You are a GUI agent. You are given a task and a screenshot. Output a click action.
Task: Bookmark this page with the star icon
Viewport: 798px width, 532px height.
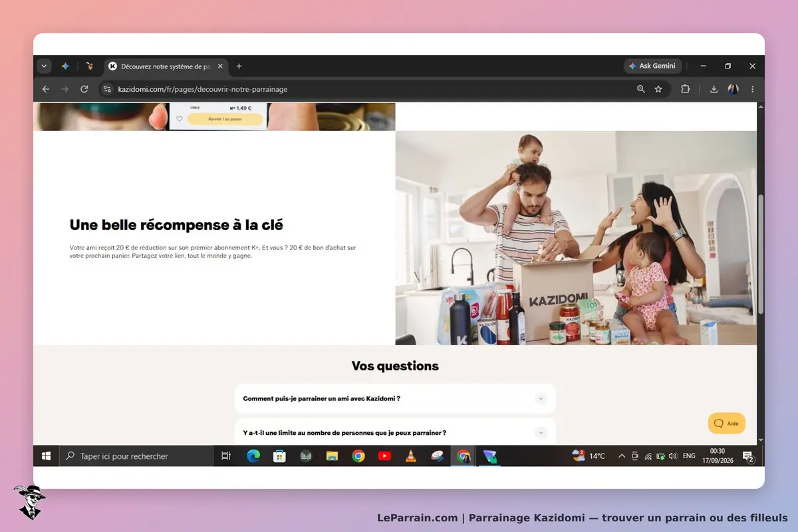658,89
